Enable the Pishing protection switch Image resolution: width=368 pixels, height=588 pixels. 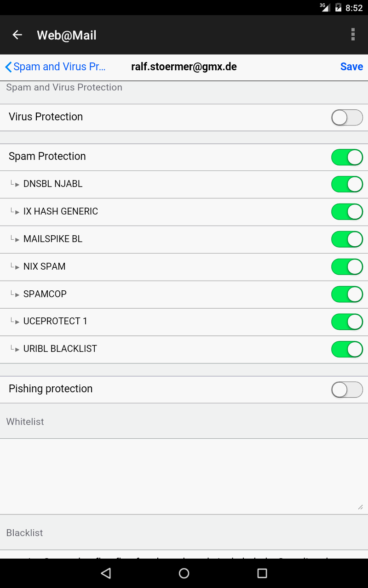[x=347, y=390]
